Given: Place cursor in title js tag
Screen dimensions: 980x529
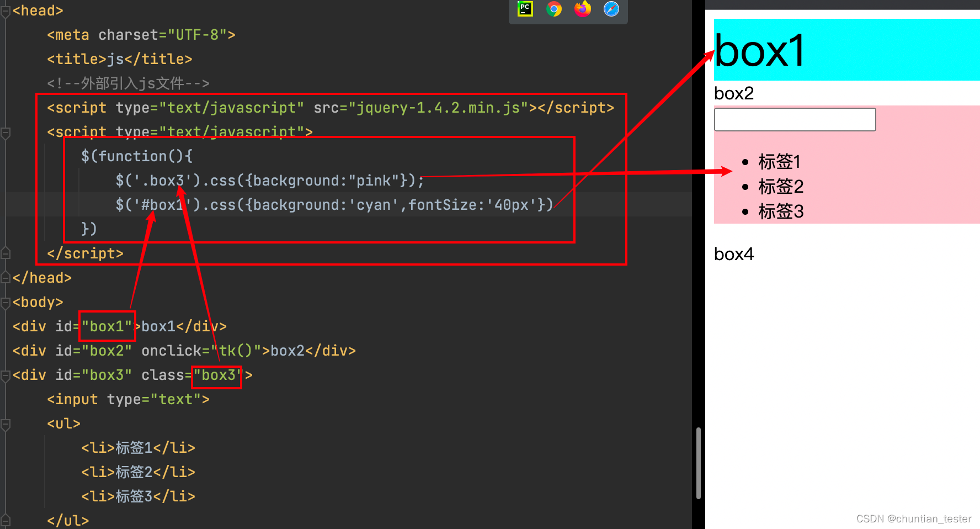Looking at the screenshot, I should tap(120, 59).
